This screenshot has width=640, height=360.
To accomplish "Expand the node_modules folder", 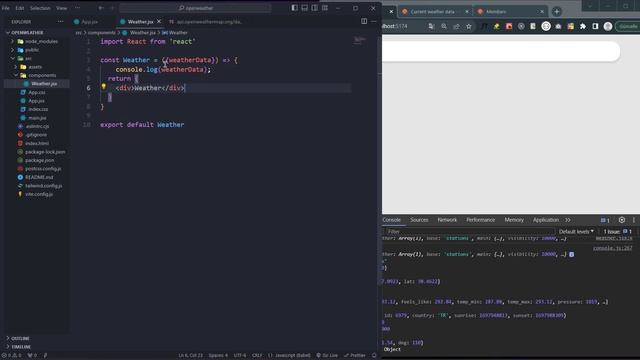I will point(12,41).
